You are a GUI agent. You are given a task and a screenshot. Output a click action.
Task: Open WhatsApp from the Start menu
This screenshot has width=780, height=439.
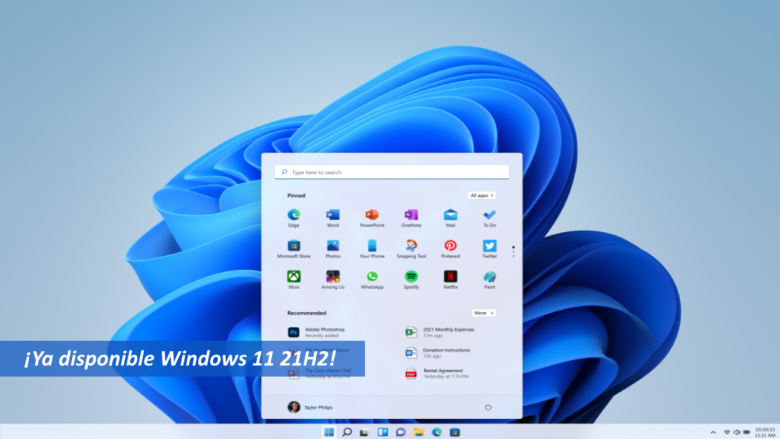point(372,277)
